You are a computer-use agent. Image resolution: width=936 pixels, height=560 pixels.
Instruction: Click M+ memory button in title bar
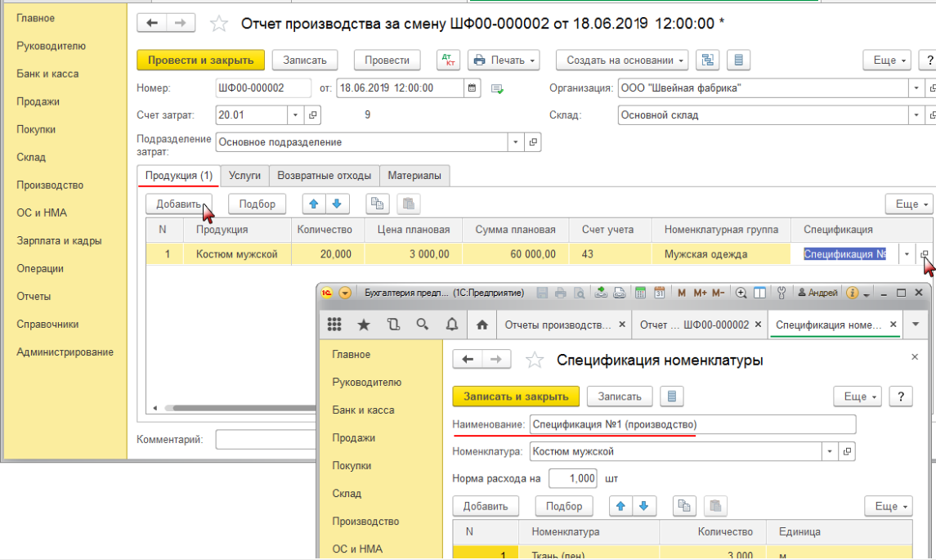(700, 293)
